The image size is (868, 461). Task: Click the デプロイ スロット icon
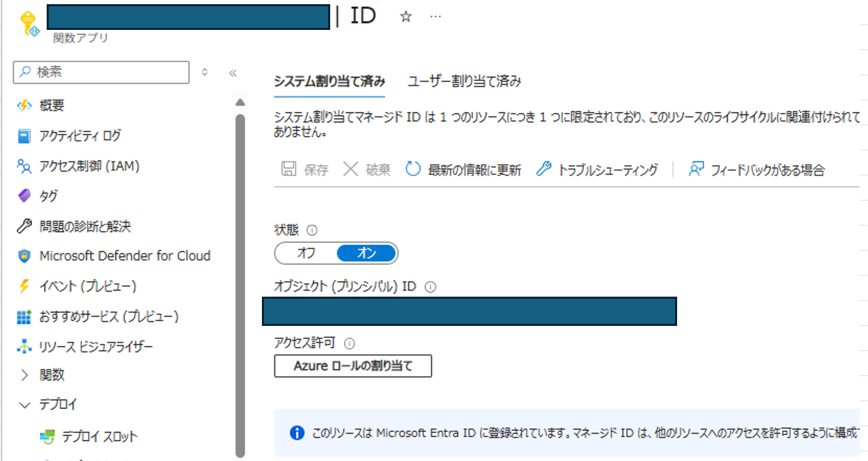47,437
